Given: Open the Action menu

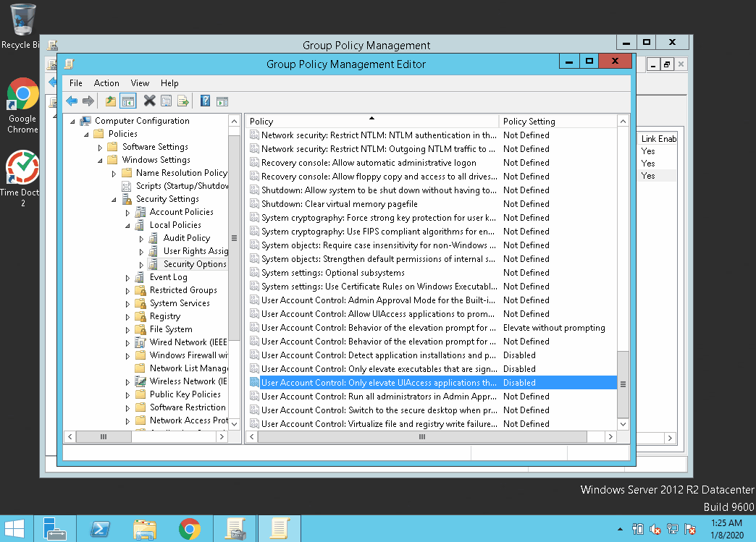Looking at the screenshot, I should (106, 82).
